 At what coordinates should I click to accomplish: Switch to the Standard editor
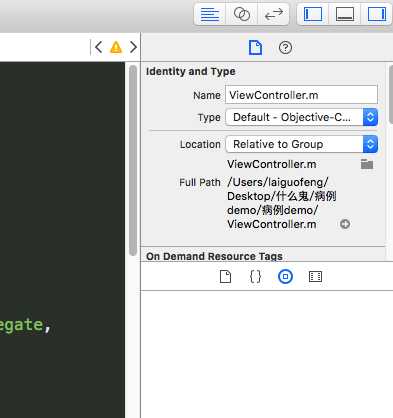(210, 14)
